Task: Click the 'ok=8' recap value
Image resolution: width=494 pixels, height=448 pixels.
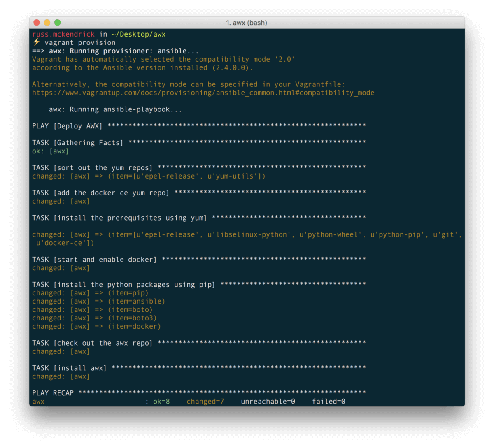Action: [x=161, y=402]
